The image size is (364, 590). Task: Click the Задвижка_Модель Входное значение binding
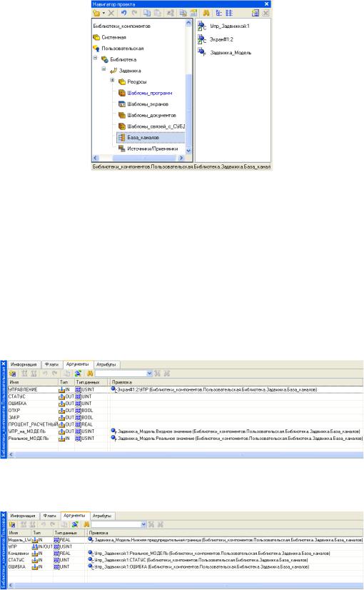(237, 431)
